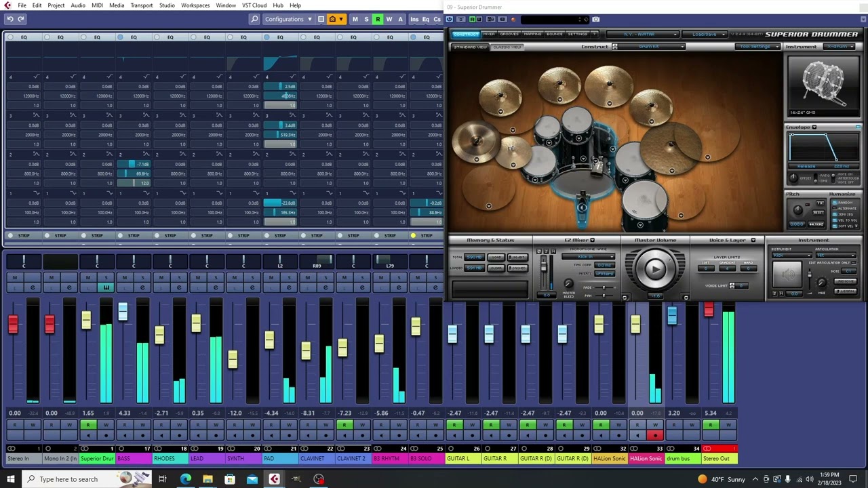Click the Learn button in Instrument panel
This screenshot has width=868, height=488.
845,291
